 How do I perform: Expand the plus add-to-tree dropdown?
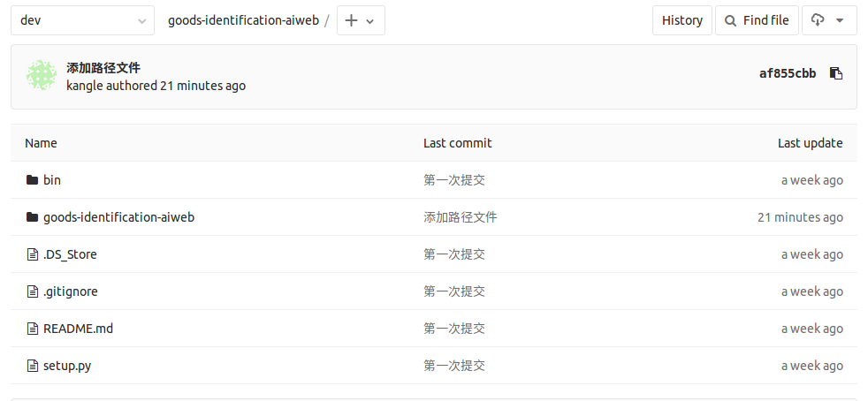[361, 20]
